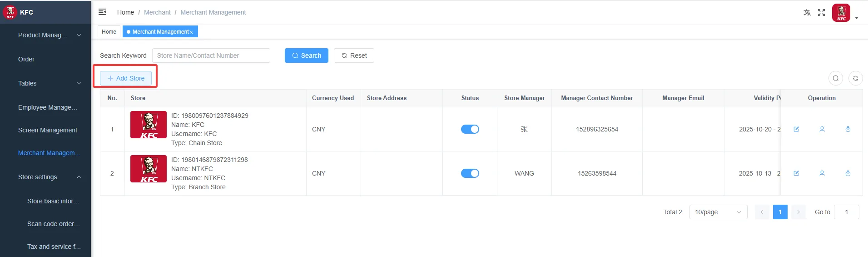This screenshot has width=868, height=257.
Task: Click round search icon above the table
Action: (x=836, y=78)
